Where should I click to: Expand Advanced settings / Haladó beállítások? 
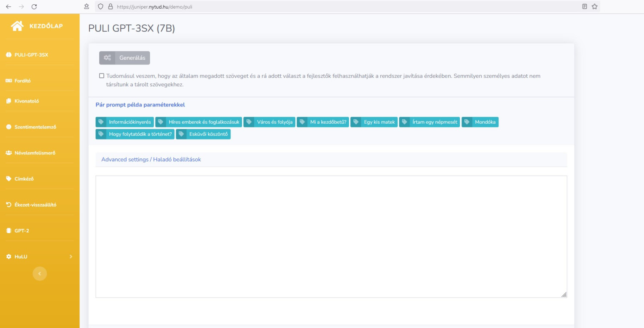click(x=151, y=159)
